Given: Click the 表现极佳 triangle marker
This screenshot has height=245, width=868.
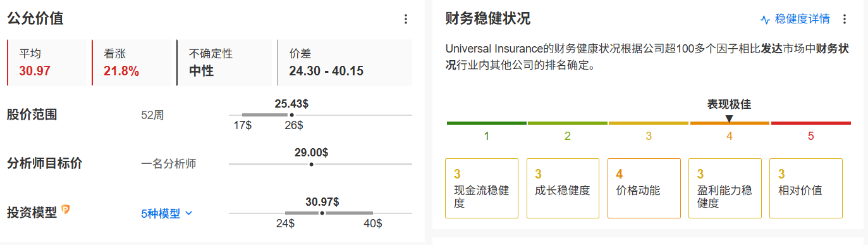Looking at the screenshot, I should (x=729, y=118).
